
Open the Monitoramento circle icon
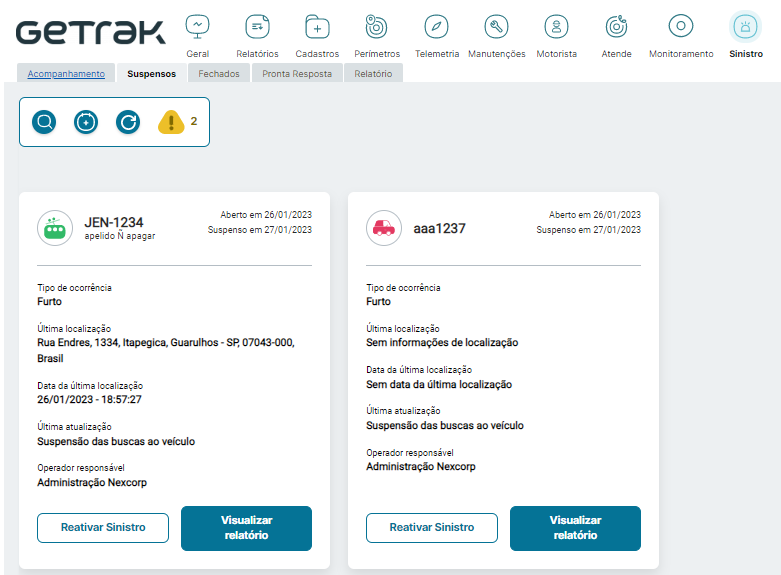point(681,26)
